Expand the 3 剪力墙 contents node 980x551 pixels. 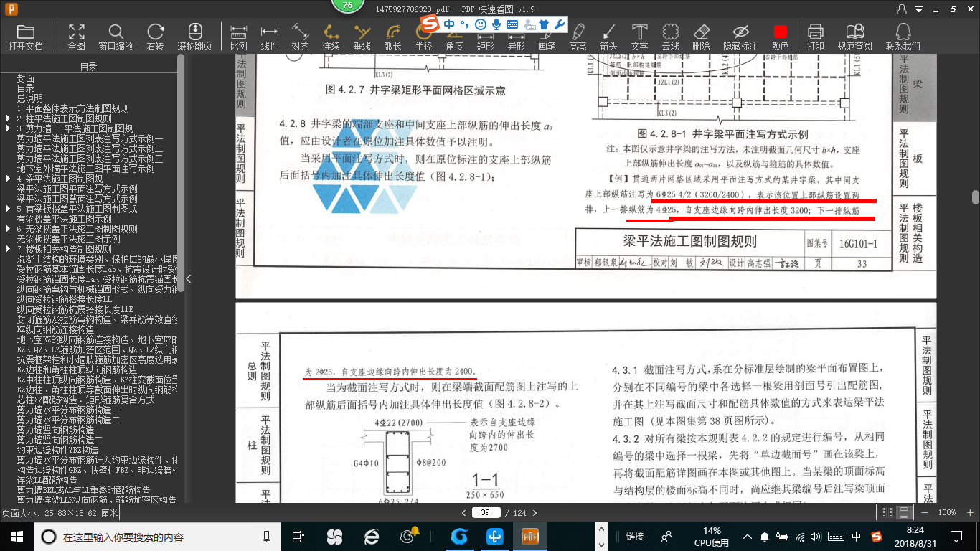click(8, 128)
